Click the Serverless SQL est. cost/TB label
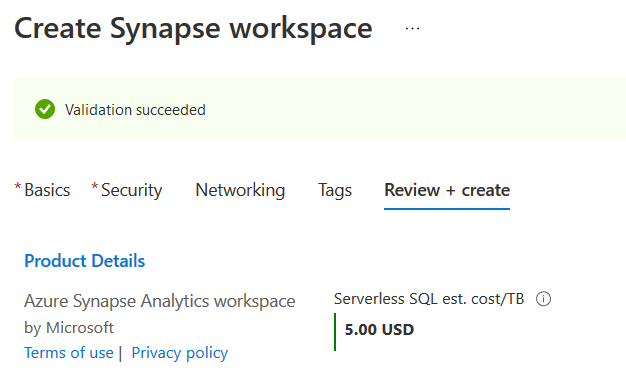The width and height of the screenshot is (626, 372). (429, 299)
